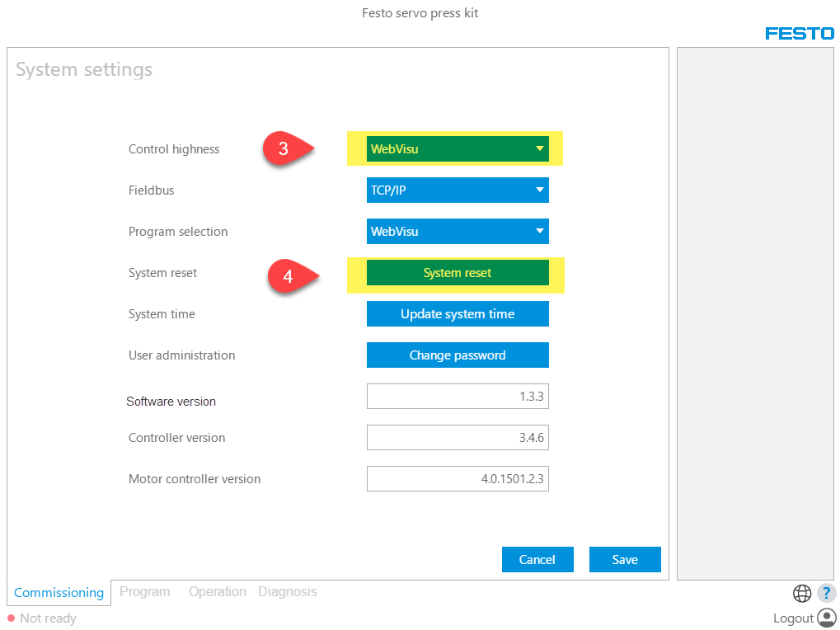Viewport: 840px width, 630px height.
Task: Click the User administration label
Action: tap(181, 355)
